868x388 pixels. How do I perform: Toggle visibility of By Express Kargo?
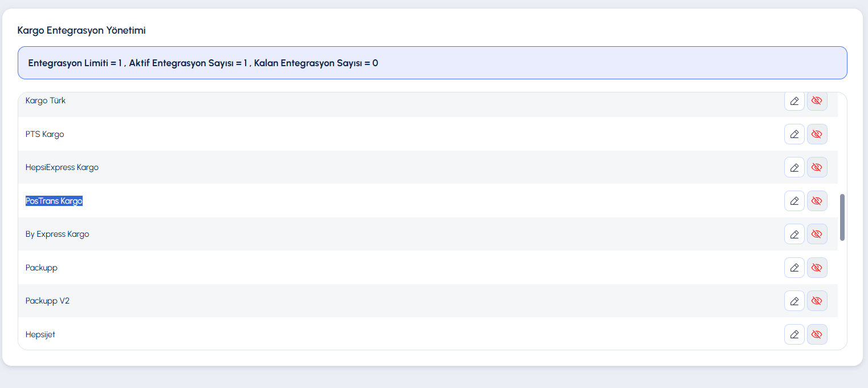click(817, 234)
